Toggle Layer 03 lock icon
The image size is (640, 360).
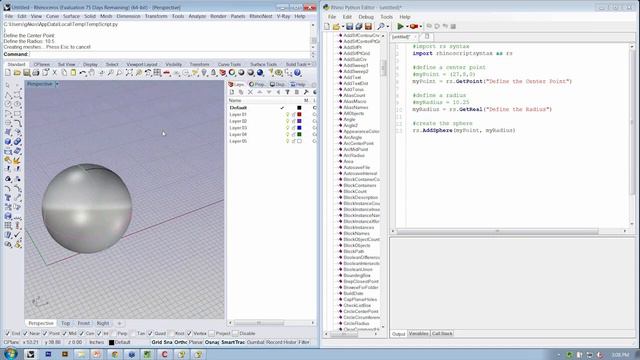(293, 128)
